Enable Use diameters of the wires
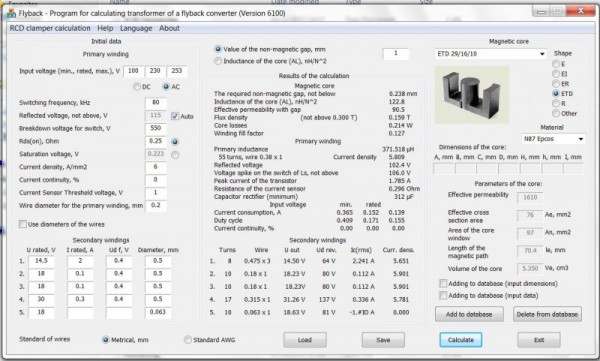600x361 pixels. point(23,224)
